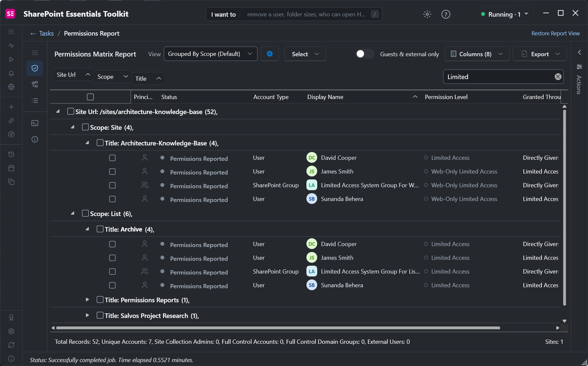Select the shield permissions icon in secondary panel

pyautogui.click(x=35, y=68)
